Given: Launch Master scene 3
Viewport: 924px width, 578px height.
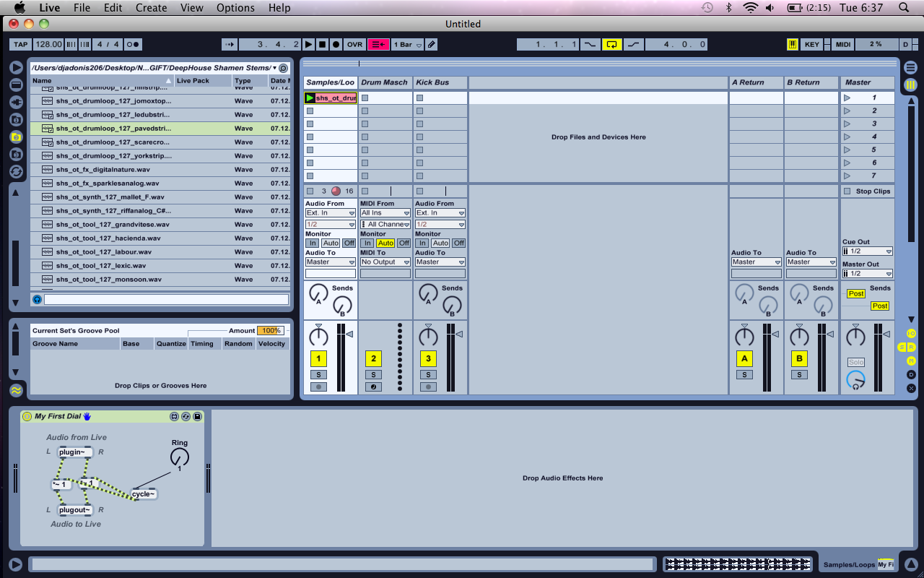Looking at the screenshot, I should (847, 124).
